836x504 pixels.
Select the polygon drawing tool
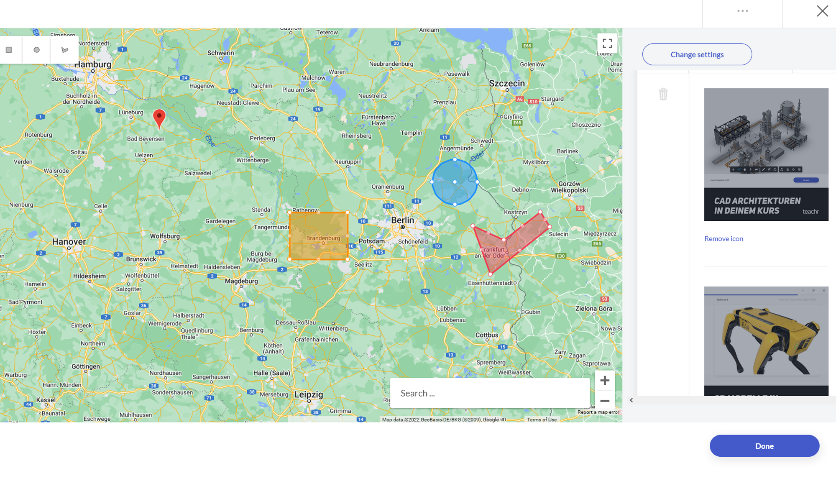(x=64, y=50)
